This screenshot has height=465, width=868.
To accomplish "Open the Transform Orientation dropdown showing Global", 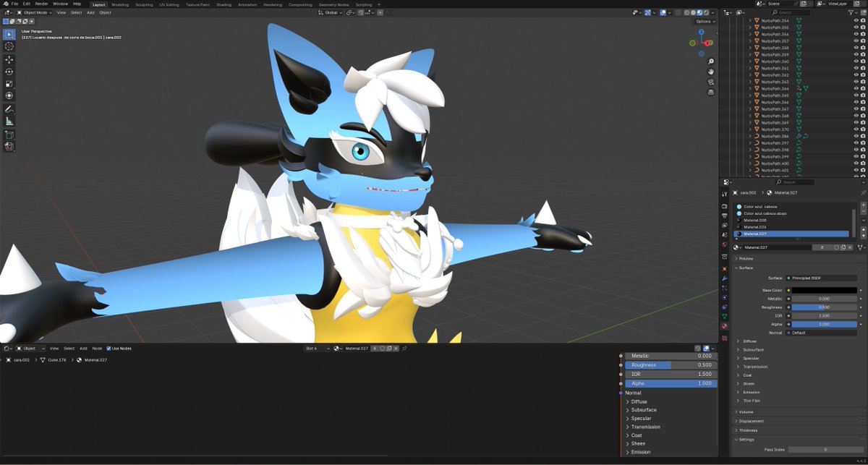I will [x=331, y=12].
